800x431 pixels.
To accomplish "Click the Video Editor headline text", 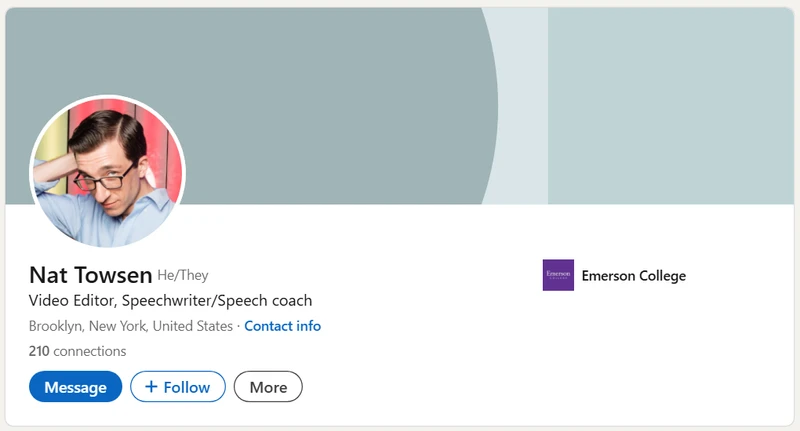I will 73,300.
